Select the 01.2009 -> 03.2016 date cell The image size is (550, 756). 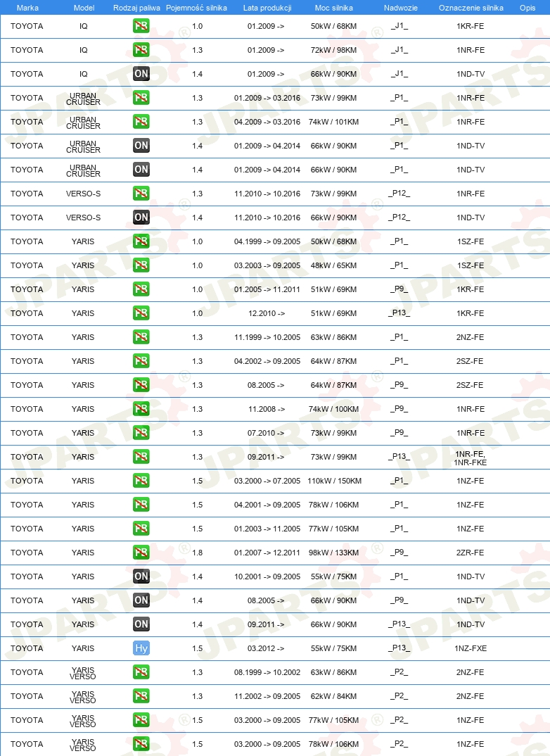pos(267,98)
